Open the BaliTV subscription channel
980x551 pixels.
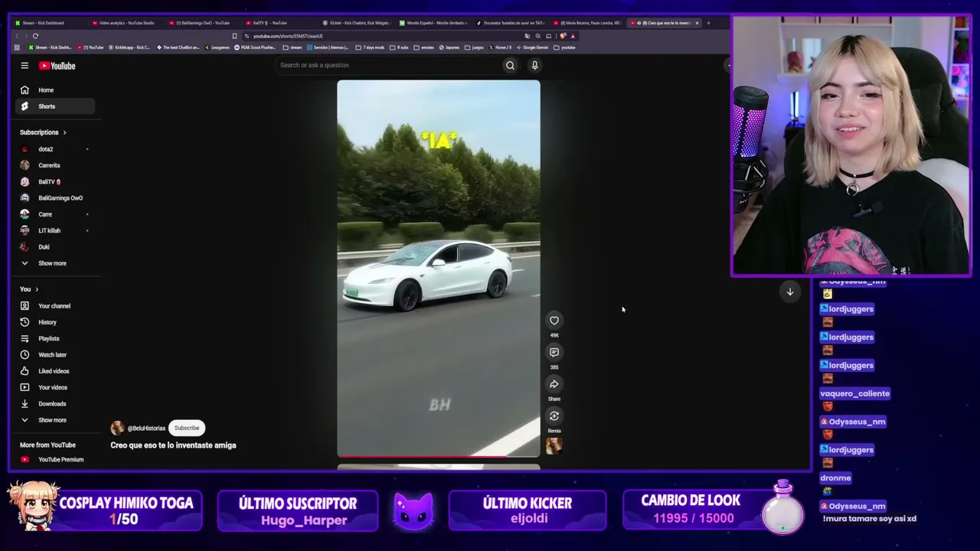[x=54, y=181]
